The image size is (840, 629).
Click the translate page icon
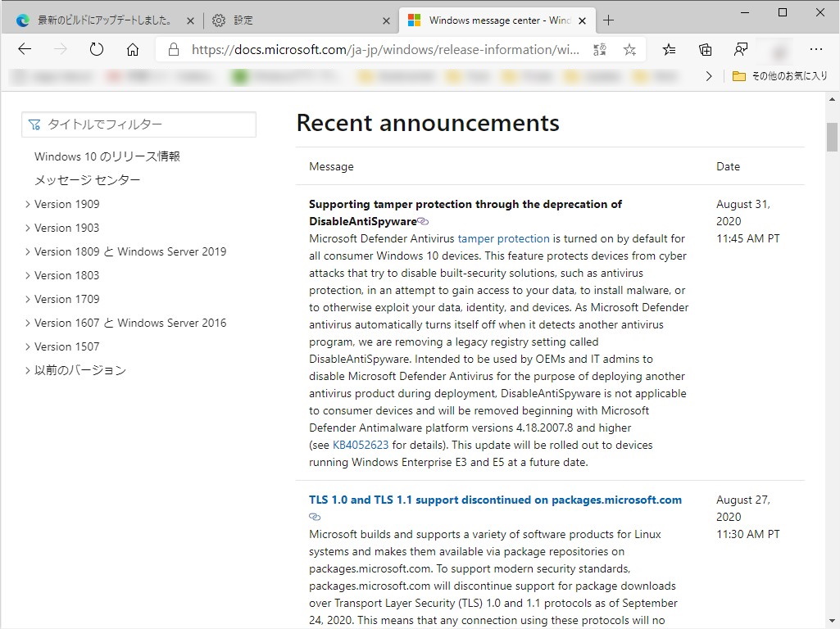pos(600,50)
